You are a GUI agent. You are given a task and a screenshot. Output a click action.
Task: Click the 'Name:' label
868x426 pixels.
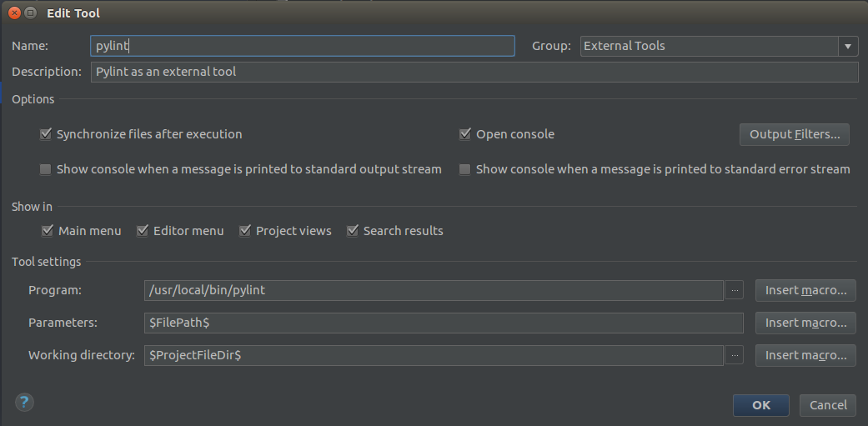[30, 47]
